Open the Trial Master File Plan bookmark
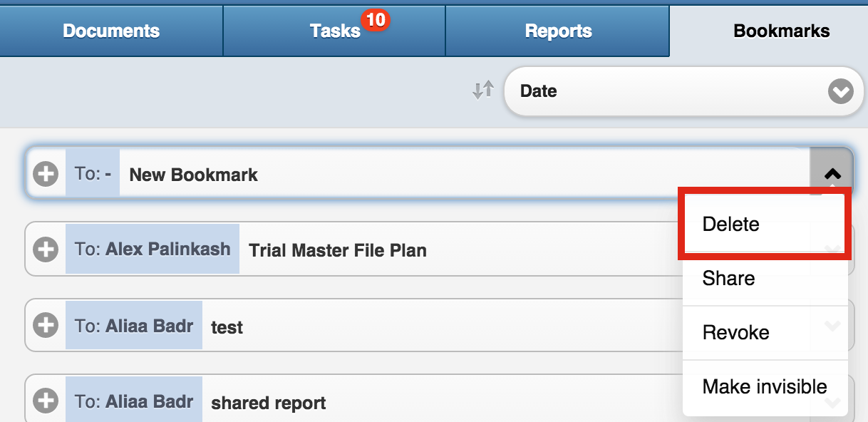The width and height of the screenshot is (868, 422). (338, 250)
